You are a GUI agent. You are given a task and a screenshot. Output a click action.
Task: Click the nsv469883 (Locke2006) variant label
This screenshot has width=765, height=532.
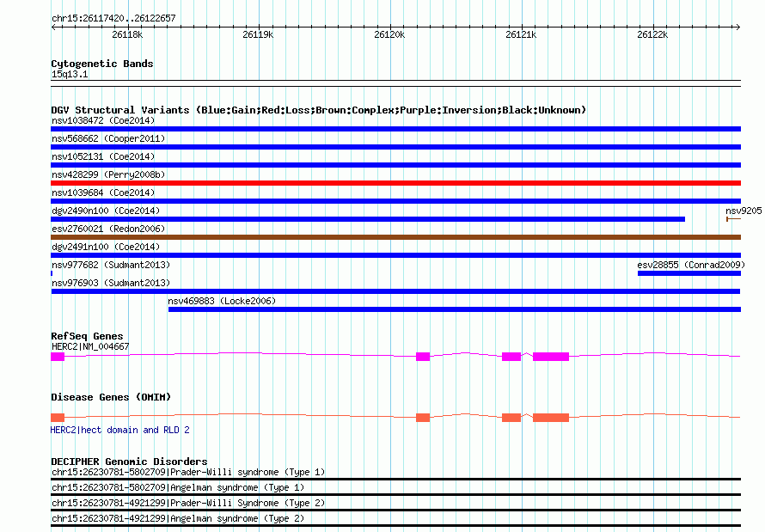tap(222, 301)
